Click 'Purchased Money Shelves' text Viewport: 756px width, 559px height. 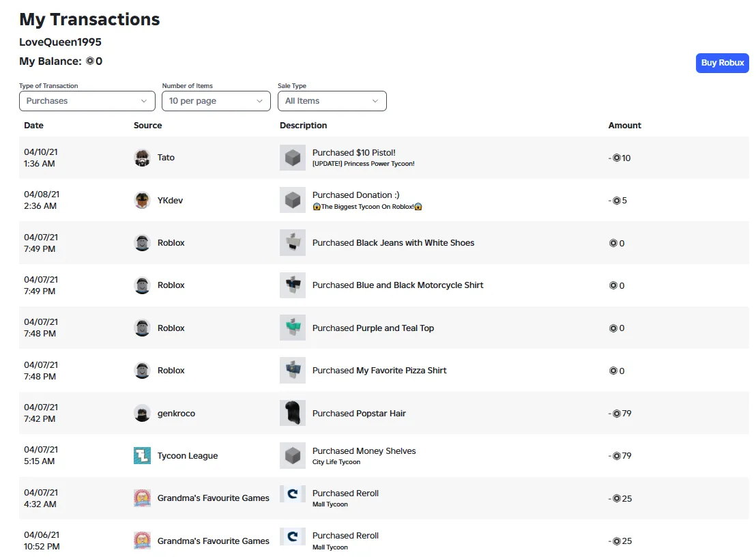[x=364, y=450]
